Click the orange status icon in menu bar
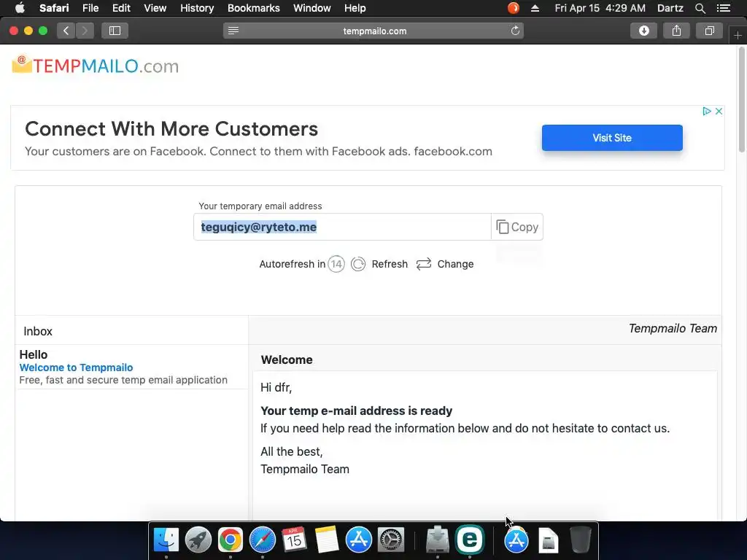The image size is (747, 560). [x=514, y=8]
